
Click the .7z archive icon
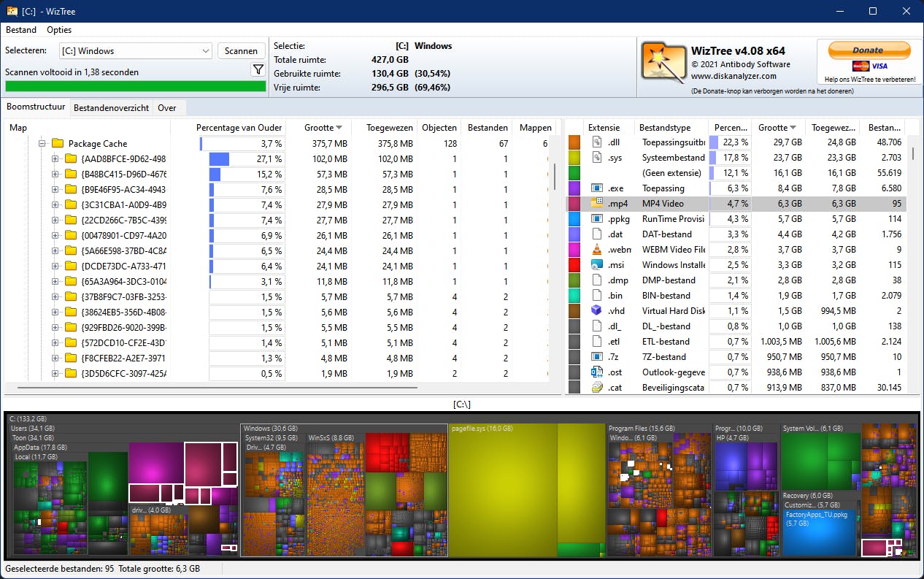(x=596, y=357)
